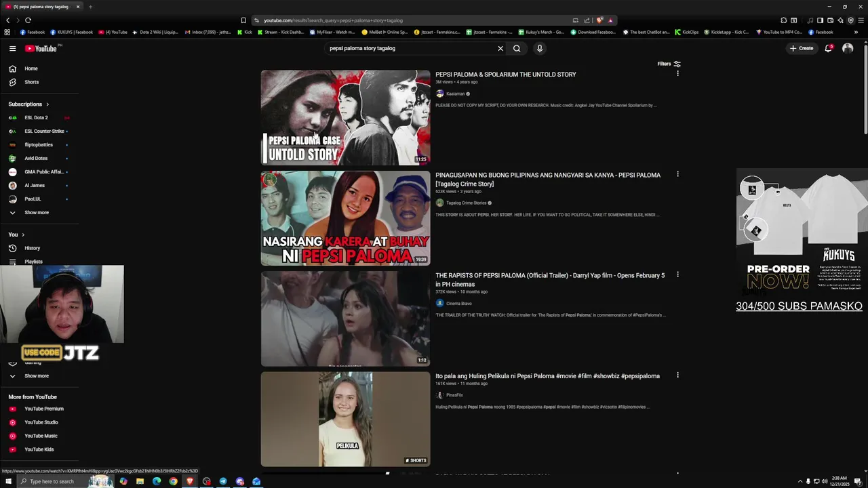Open the Kasiaman channel
Image resolution: width=868 pixels, height=488 pixels.
pyautogui.click(x=455, y=94)
